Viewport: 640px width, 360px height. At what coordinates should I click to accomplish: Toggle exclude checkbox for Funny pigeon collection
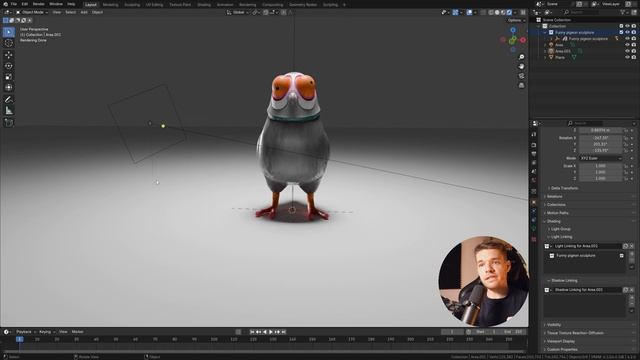621,32
